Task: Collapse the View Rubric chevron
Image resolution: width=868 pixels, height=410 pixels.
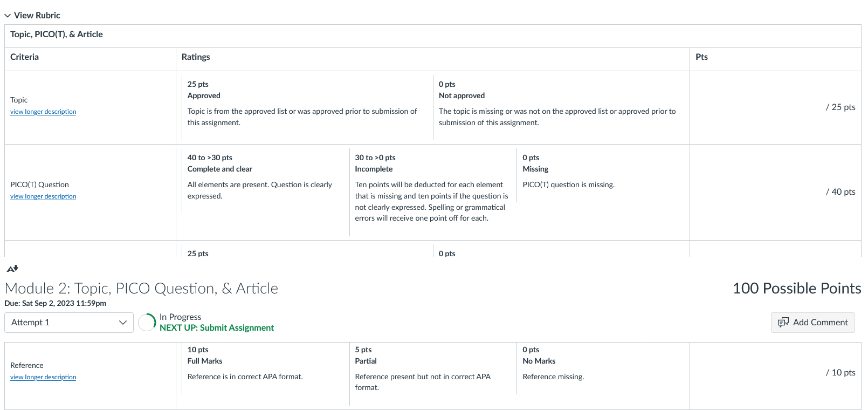Action: pyautogui.click(x=8, y=16)
